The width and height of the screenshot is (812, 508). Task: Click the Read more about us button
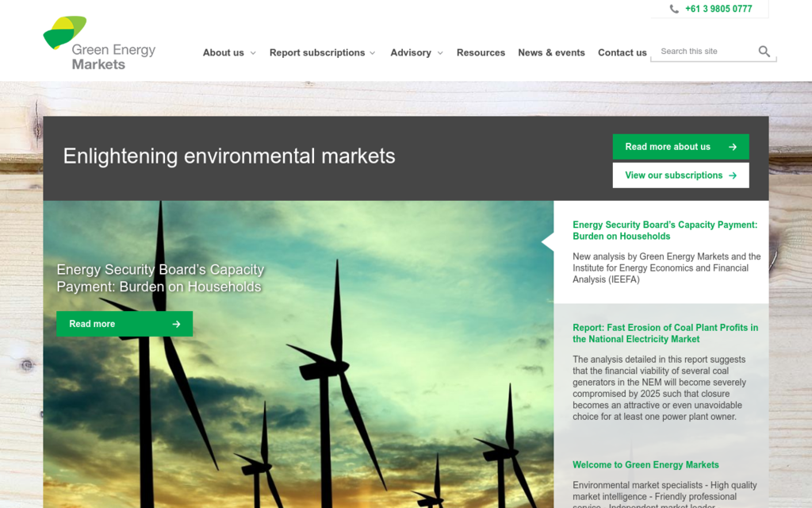click(x=680, y=147)
